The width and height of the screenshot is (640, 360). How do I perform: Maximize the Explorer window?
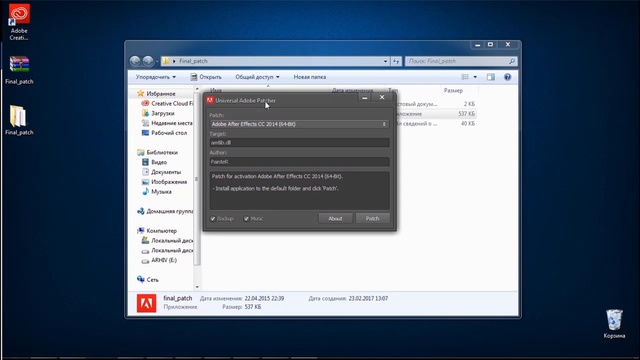(490, 44)
